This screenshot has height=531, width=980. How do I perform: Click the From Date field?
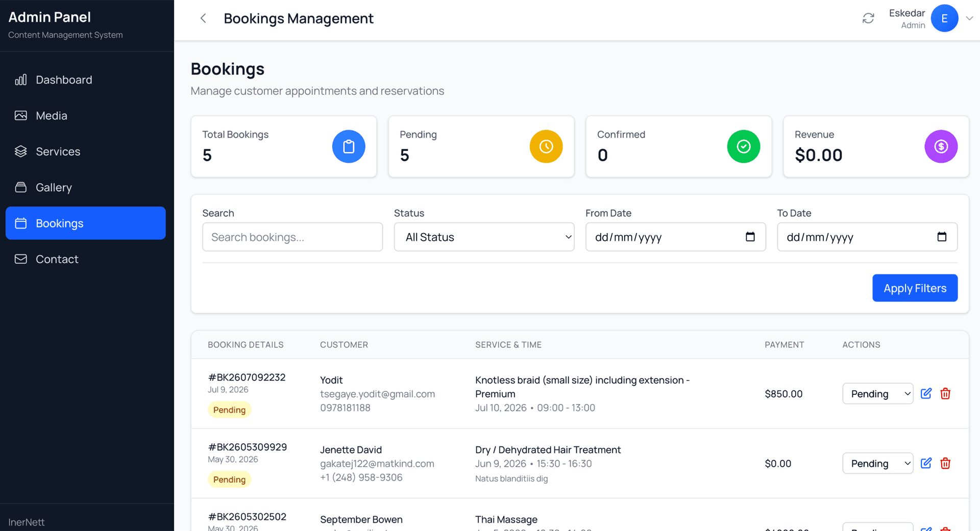[675, 237]
